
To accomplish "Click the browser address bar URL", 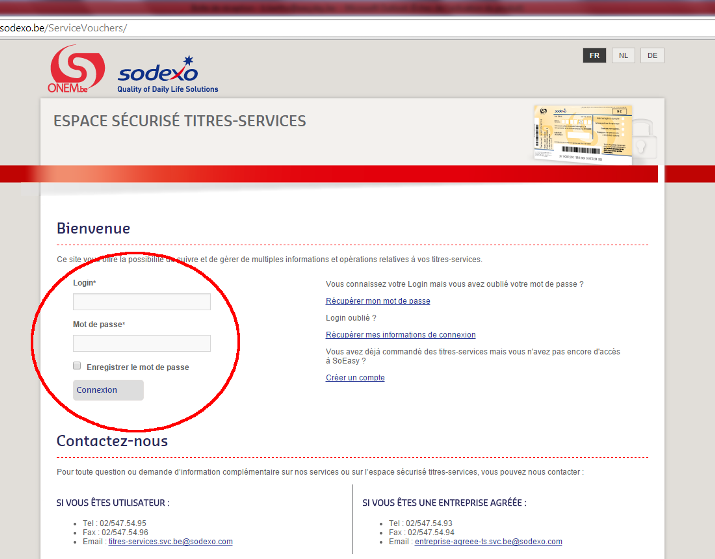I will pyautogui.click(x=63, y=28).
